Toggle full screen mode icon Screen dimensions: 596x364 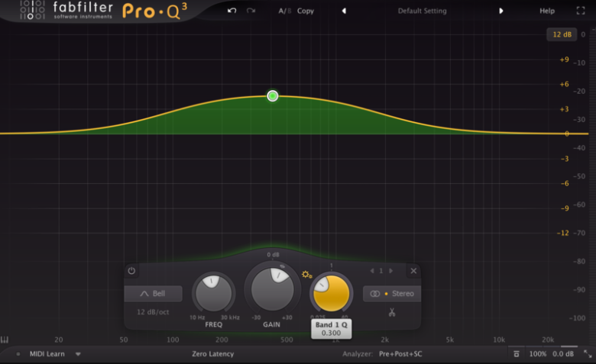(x=581, y=11)
